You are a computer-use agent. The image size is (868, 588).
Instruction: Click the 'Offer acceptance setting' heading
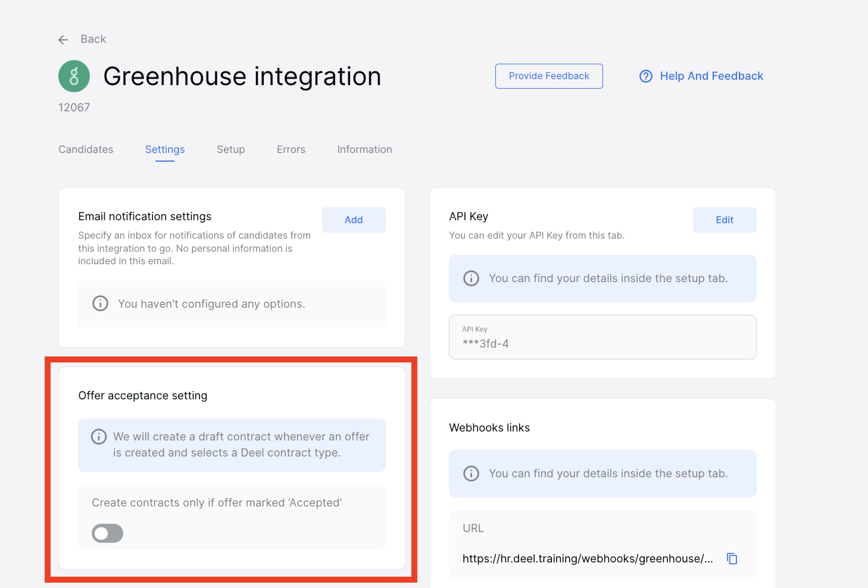143,396
